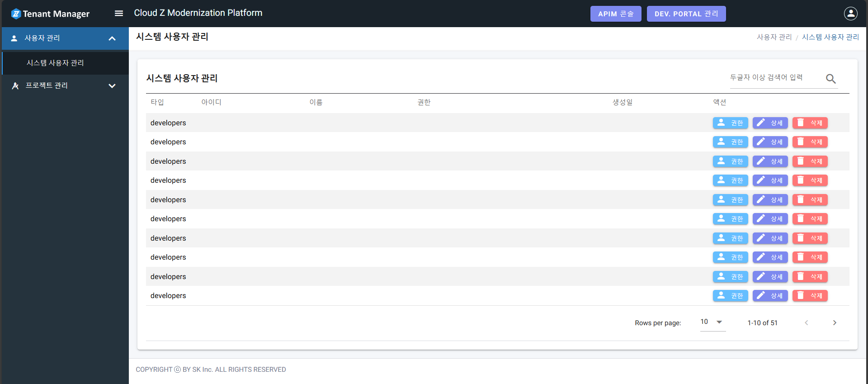Open 상세 in the seventh developers row

770,238
